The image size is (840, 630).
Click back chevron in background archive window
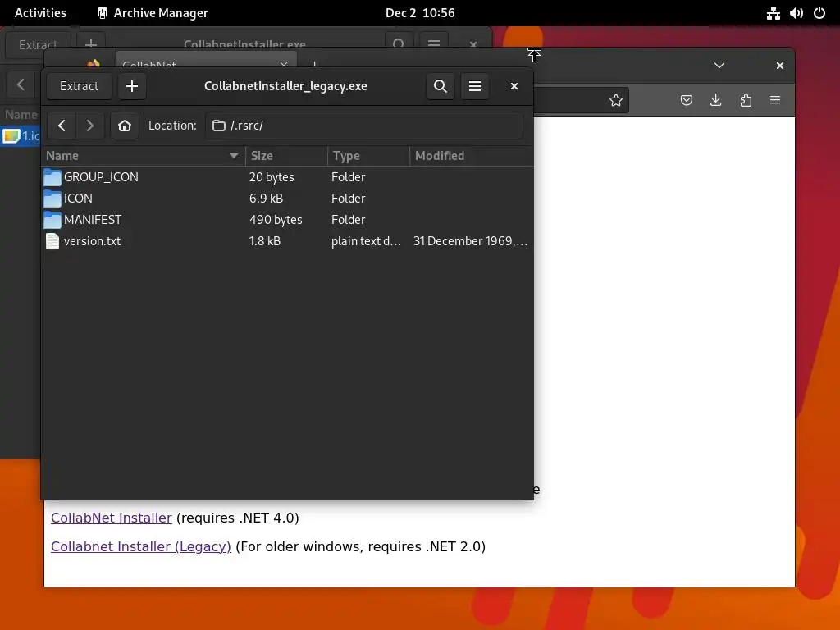21,84
